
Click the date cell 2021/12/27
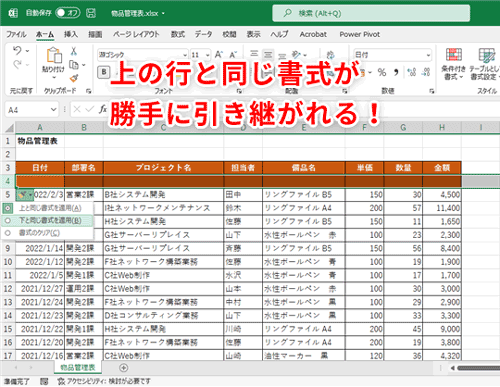(40, 289)
